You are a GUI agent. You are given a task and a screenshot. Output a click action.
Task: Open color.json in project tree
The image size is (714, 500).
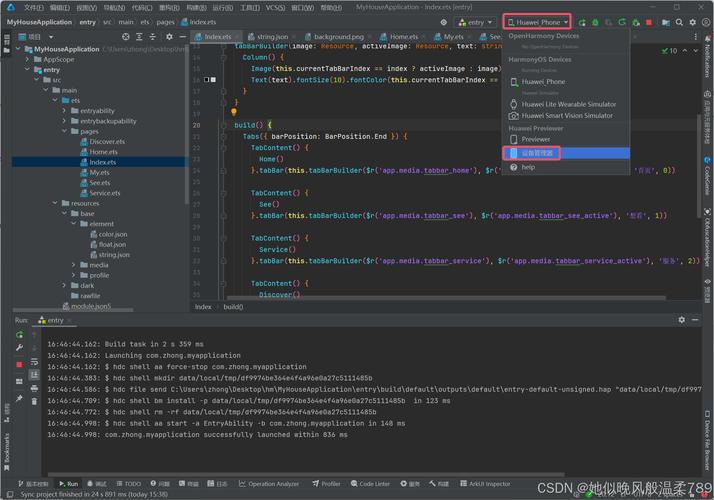[x=112, y=234]
